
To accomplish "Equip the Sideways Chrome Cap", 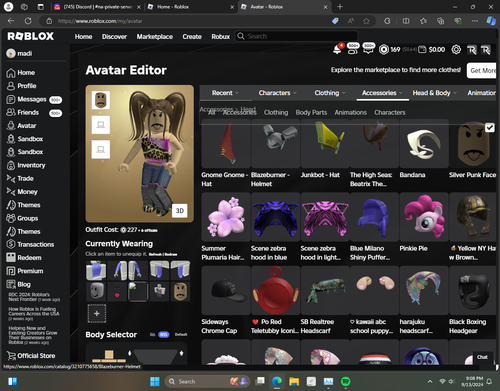I will point(226,290).
